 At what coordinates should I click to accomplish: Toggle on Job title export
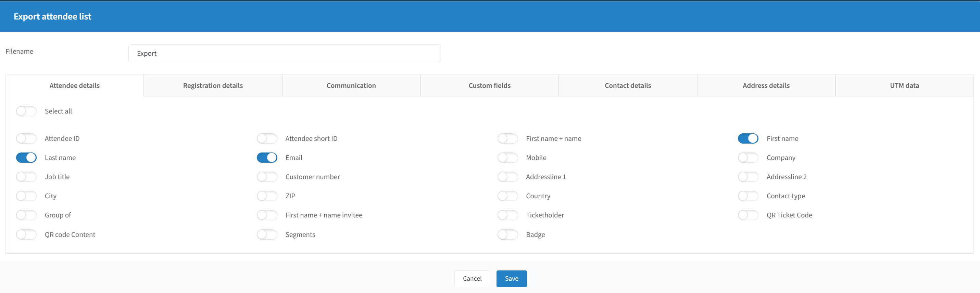point(26,177)
